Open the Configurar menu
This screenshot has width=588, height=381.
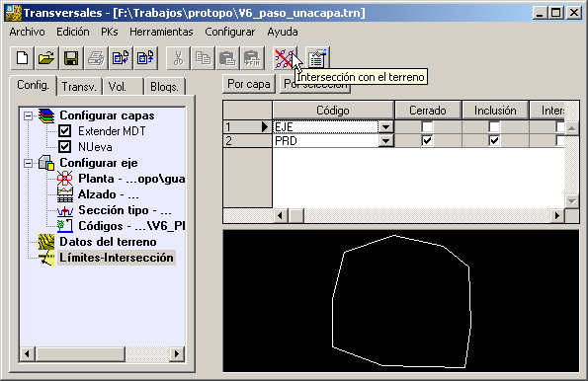point(230,32)
